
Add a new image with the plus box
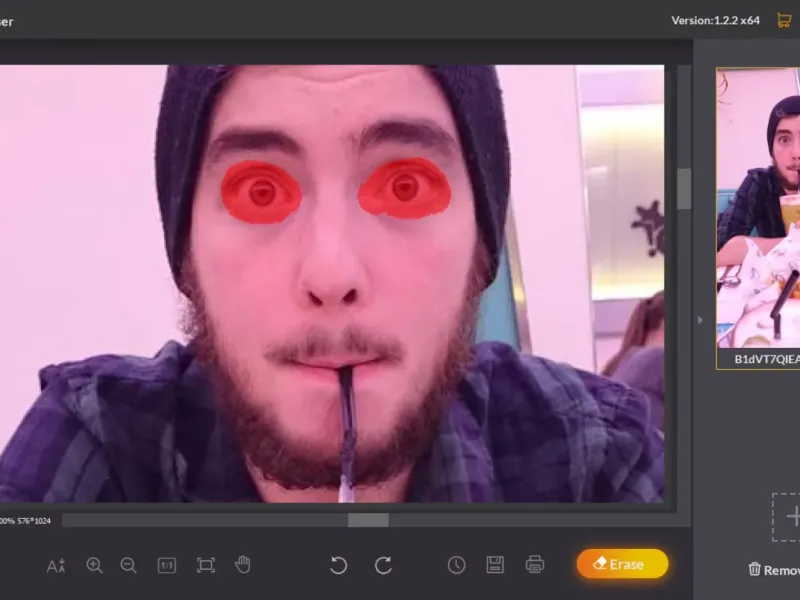[786, 517]
